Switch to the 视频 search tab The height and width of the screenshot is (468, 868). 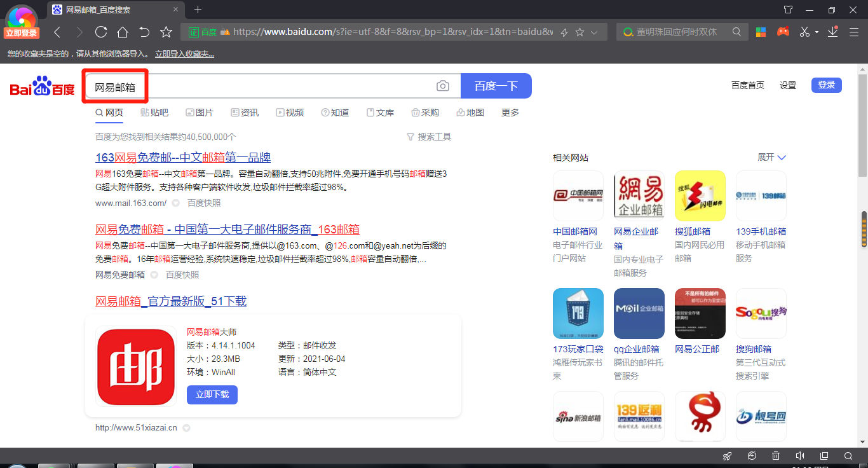290,113
